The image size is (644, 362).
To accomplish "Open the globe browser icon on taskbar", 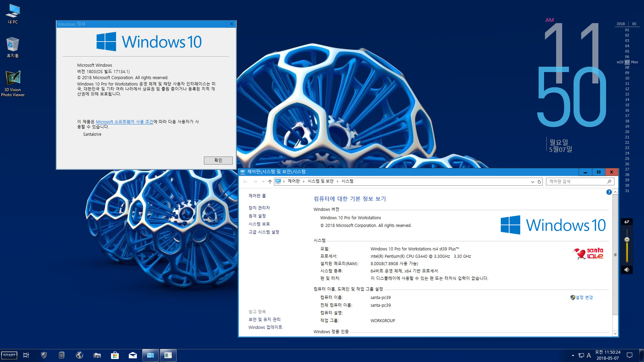I will (x=79, y=355).
